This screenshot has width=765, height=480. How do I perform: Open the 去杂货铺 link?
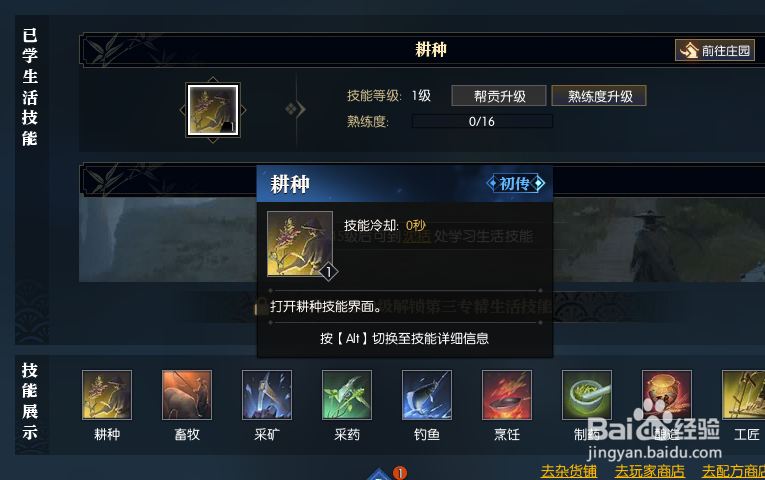(x=569, y=471)
